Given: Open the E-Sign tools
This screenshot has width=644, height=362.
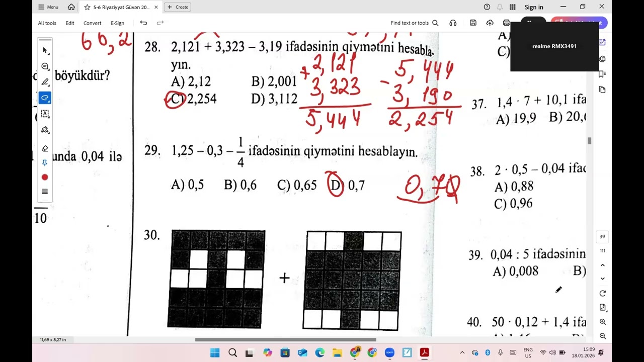Looking at the screenshot, I should (x=117, y=23).
